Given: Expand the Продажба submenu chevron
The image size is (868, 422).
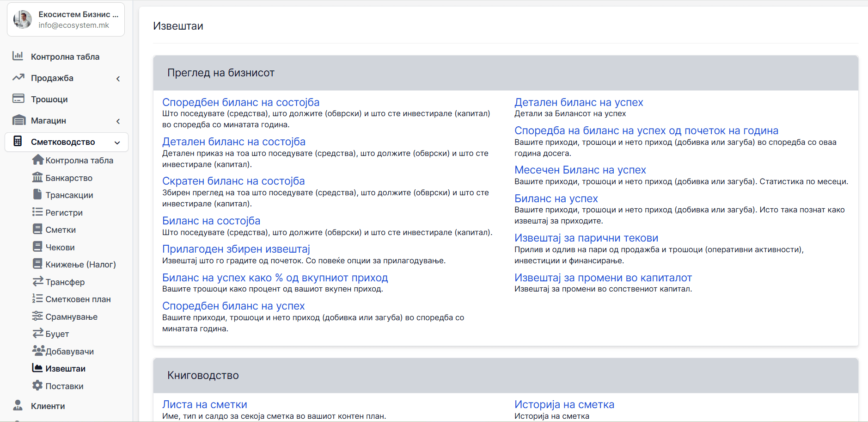Looking at the screenshot, I should (118, 79).
